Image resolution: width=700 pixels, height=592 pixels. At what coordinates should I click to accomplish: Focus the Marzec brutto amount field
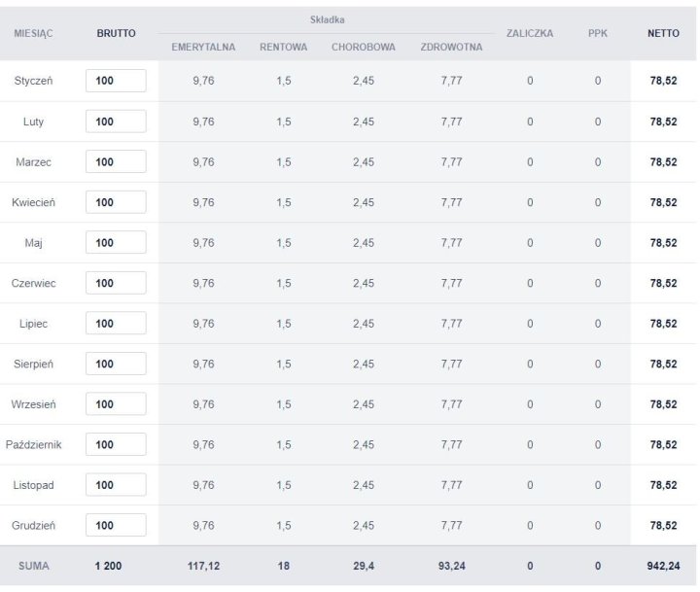[116, 162]
